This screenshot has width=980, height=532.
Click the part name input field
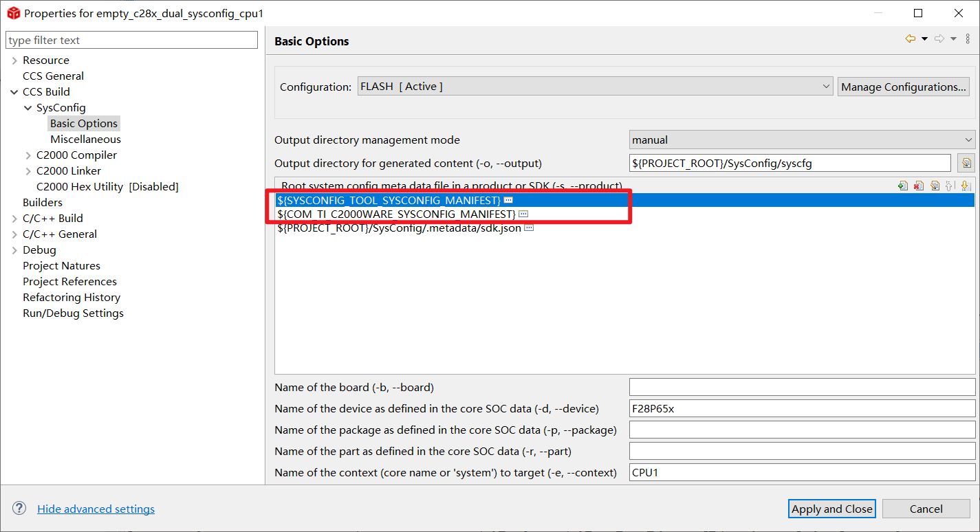803,451
